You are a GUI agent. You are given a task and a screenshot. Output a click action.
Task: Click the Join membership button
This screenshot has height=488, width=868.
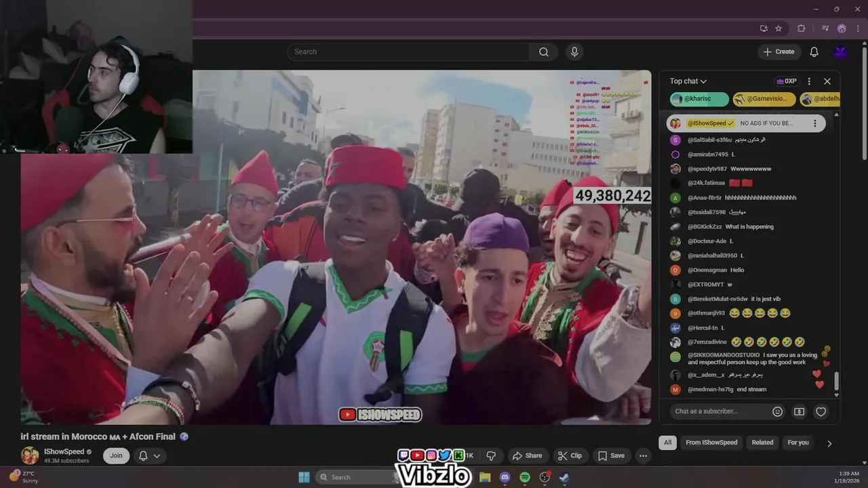(x=117, y=455)
